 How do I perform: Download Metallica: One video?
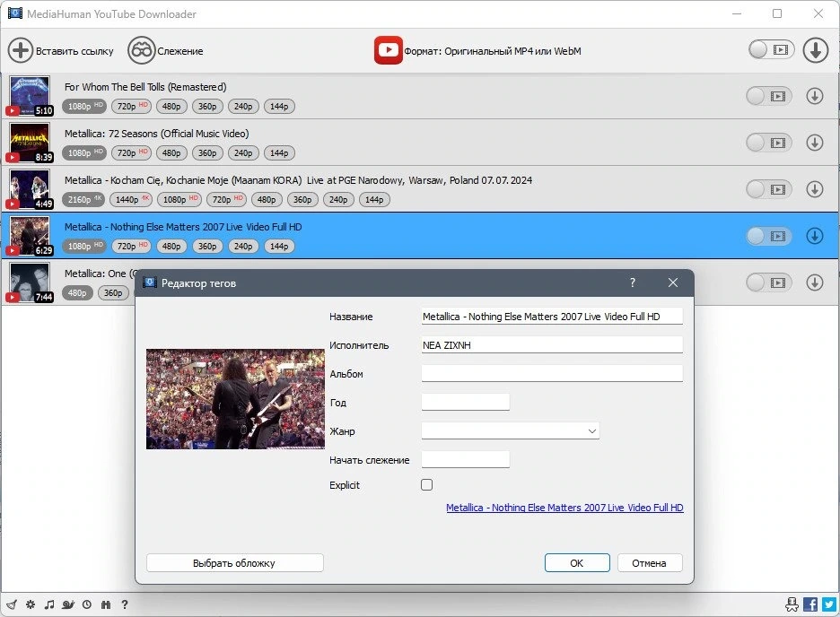(814, 282)
